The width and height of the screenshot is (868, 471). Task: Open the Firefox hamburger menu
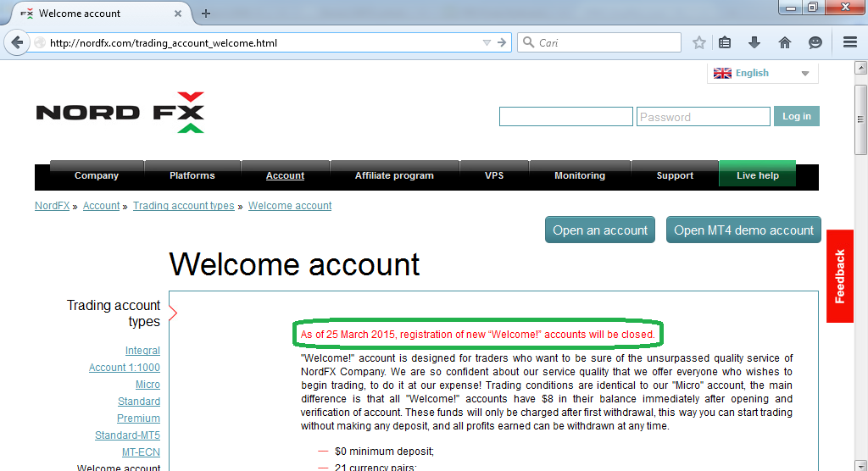pos(850,42)
